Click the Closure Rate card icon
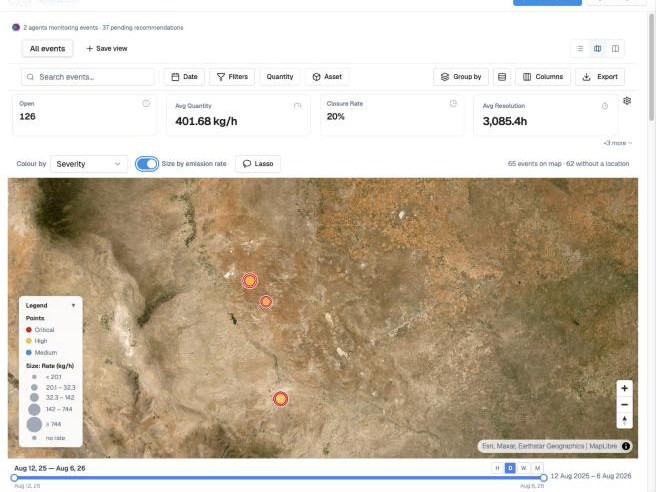Image resolution: width=656 pixels, height=492 pixels. (x=453, y=103)
